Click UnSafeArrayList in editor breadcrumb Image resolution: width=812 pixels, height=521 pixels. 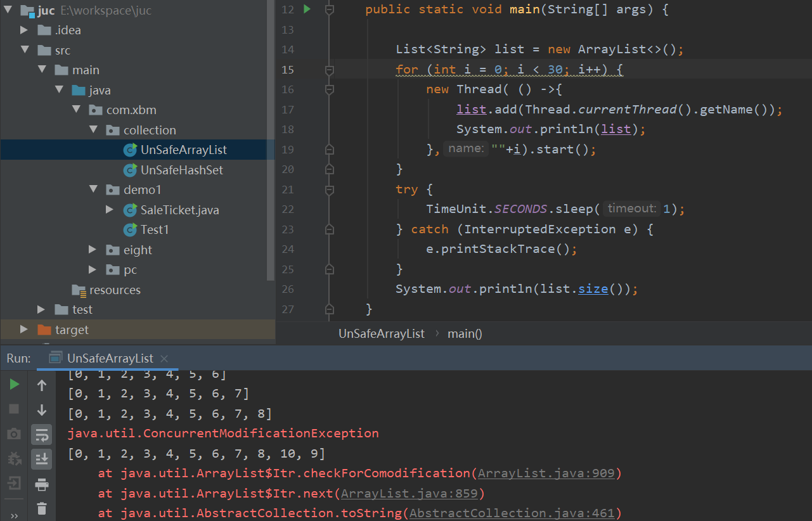coord(382,333)
